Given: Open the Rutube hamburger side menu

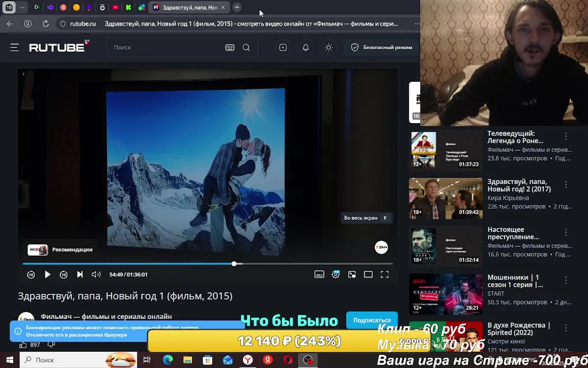Looking at the screenshot, I should (15, 48).
